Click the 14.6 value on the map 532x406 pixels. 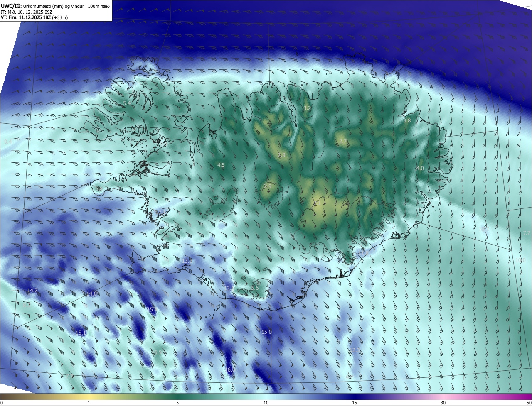point(91,293)
